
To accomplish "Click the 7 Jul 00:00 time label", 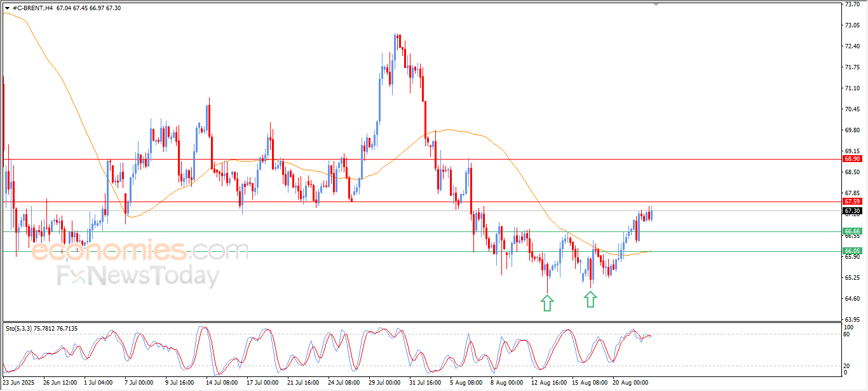I will 140,383.
